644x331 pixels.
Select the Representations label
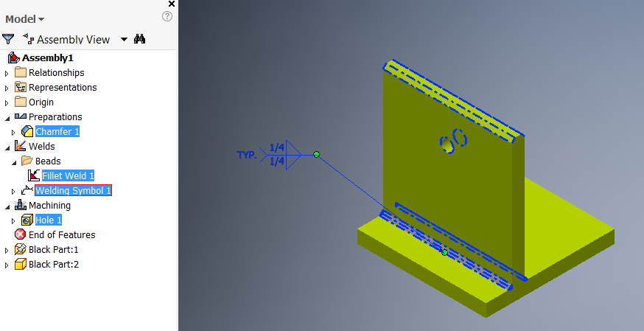click(x=63, y=88)
